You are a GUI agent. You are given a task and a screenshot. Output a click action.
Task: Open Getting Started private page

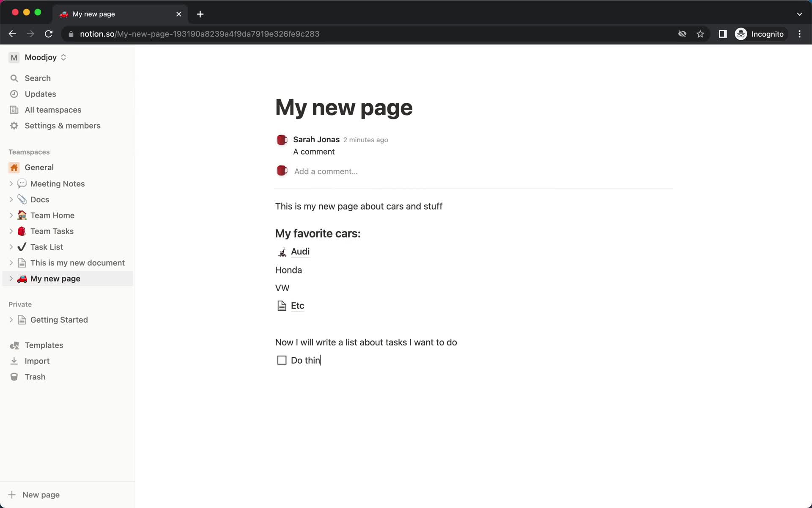pyautogui.click(x=59, y=320)
